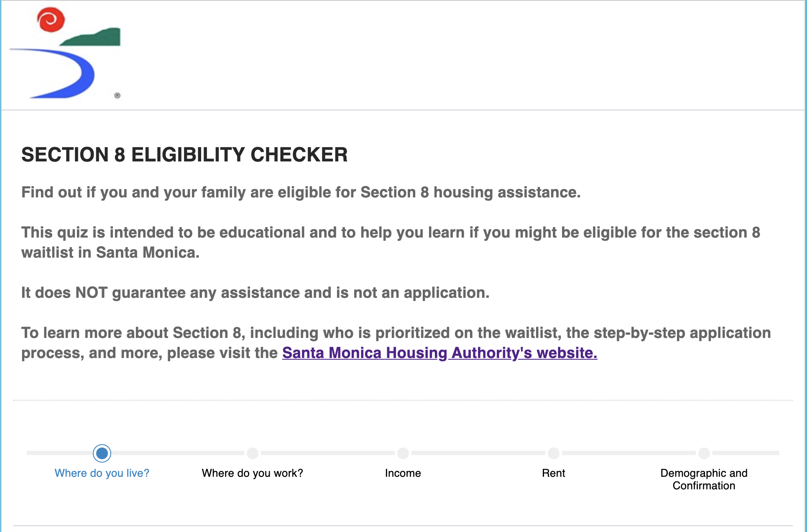Image resolution: width=807 pixels, height=532 pixels.
Task: Select the Demographic and Confirmation step dot
Action: (x=704, y=453)
